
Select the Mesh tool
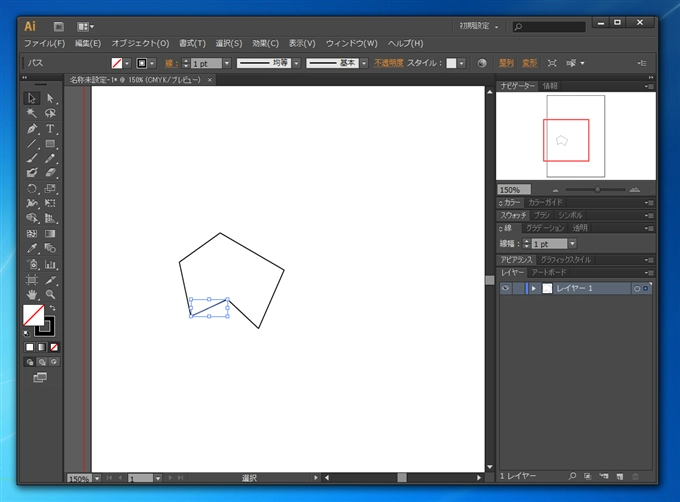(32, 234)
